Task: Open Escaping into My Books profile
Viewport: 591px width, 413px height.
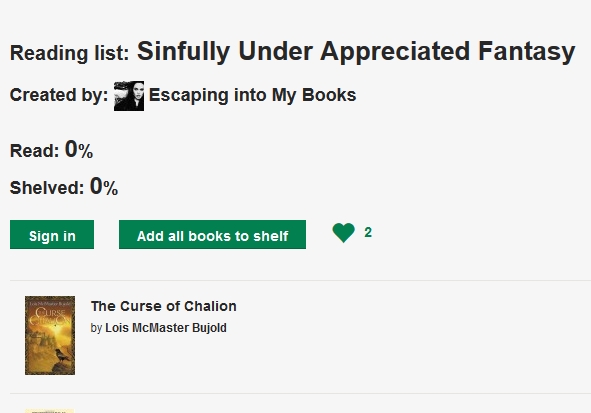Action: (x=252, y=95)
